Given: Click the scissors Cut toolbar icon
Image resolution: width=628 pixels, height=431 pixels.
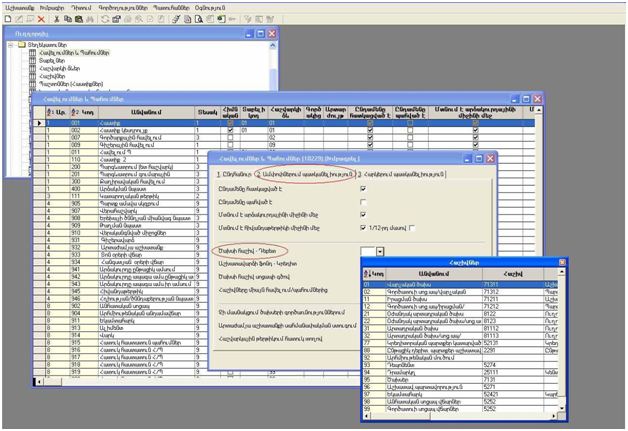Looking at the screenshot, I should [x=56, y=18].
